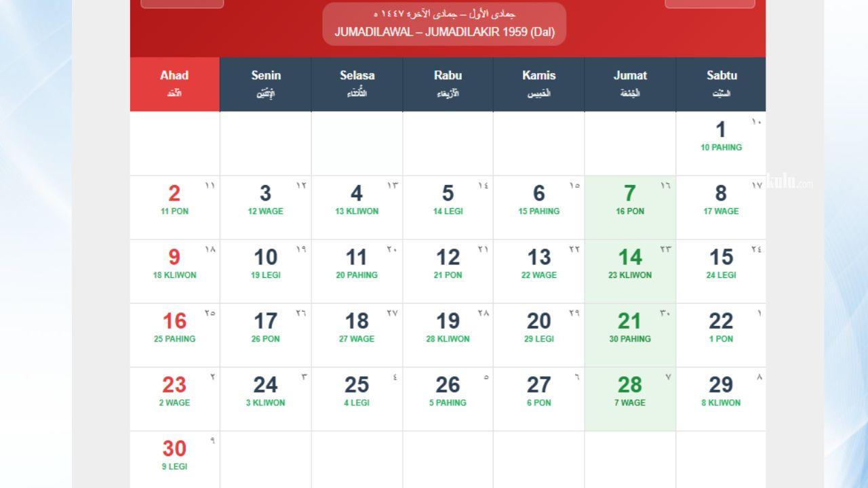The height and width of the screenshot is (488, 868).
Task: Click the Ahad column header
Action: [174, 83]
